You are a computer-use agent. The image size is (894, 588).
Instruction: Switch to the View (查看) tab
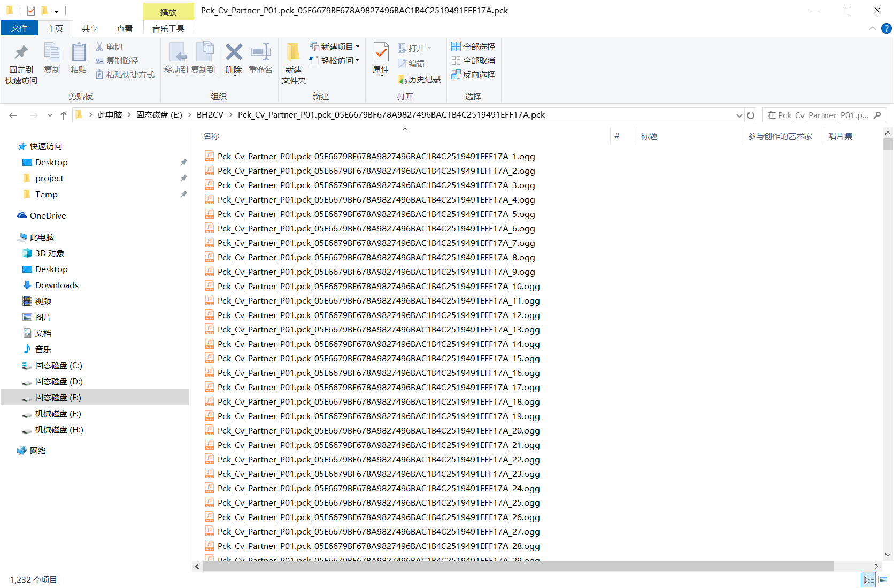125,28
